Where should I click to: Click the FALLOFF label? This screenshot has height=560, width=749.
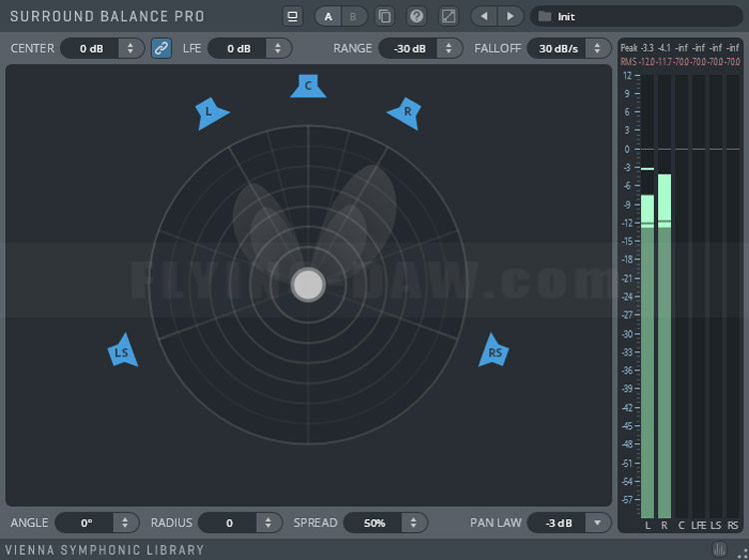pyautogui.click(x=497, y=49)
